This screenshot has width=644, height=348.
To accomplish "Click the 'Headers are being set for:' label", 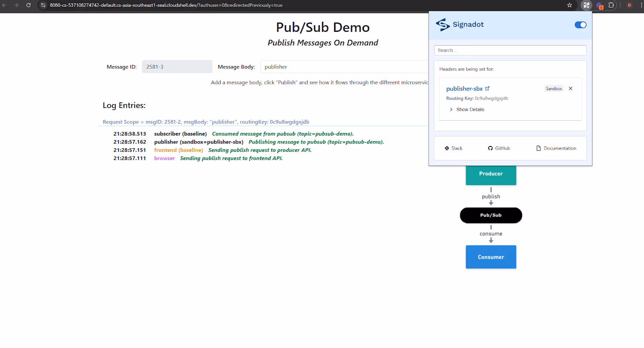I will 466,69.
